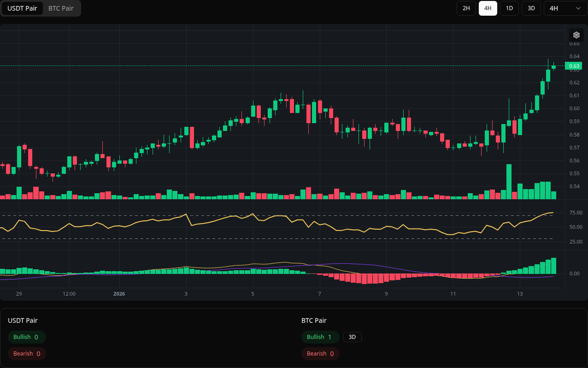Click the 7 date axis label

(319, 294)
